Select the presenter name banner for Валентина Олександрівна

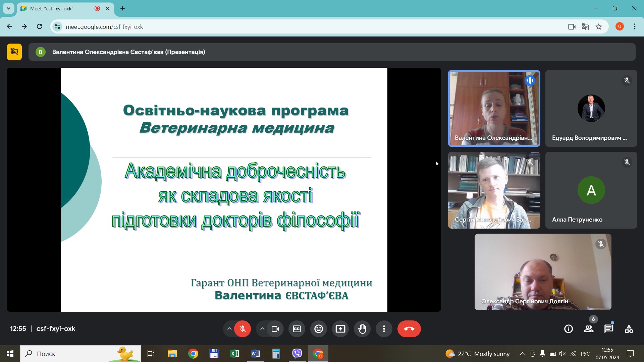332,52
